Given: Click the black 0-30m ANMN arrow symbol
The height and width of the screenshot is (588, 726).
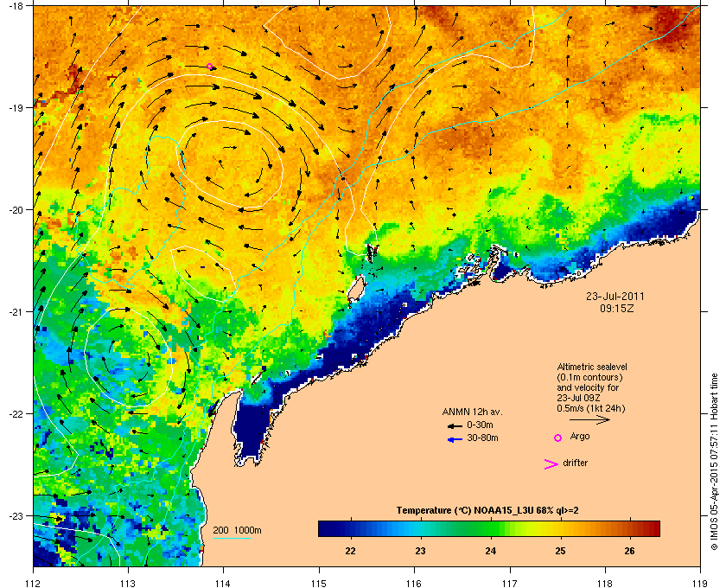Looking at the screenshot, I should pos(455,426).
